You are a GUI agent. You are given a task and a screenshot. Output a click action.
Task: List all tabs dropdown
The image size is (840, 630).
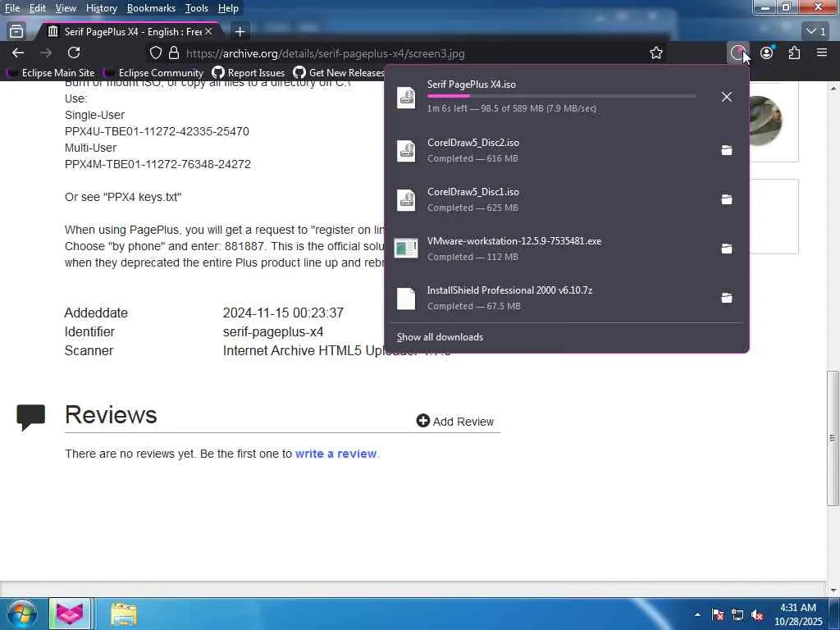tap(816, 32)
